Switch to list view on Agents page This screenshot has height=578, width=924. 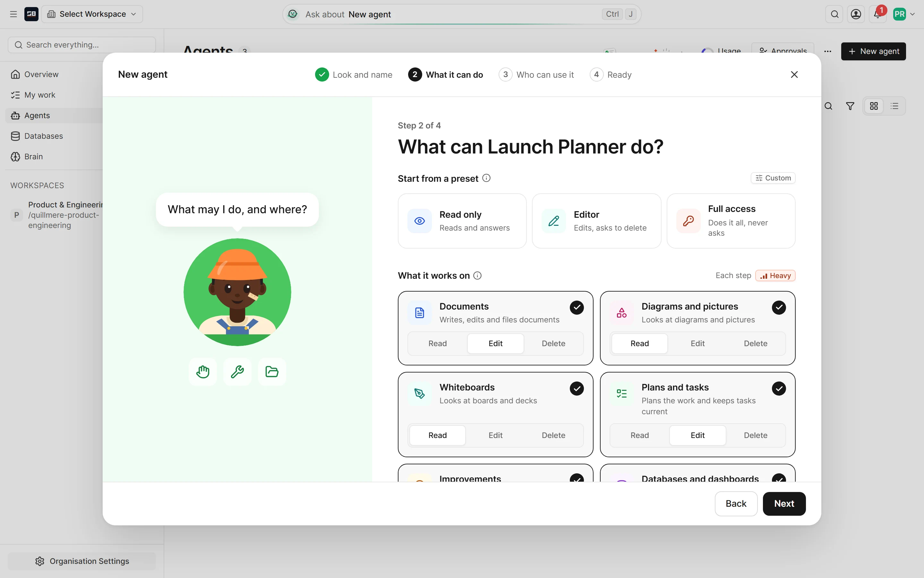click(x=894, y=106)
